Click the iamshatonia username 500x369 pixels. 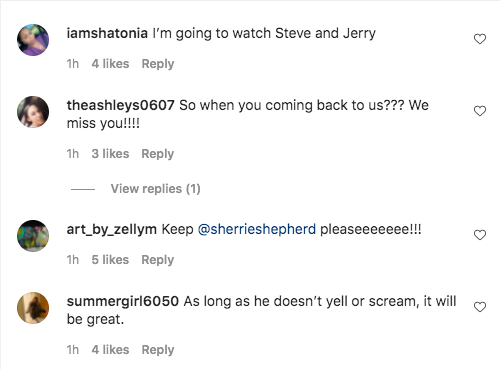pos(107,33)
